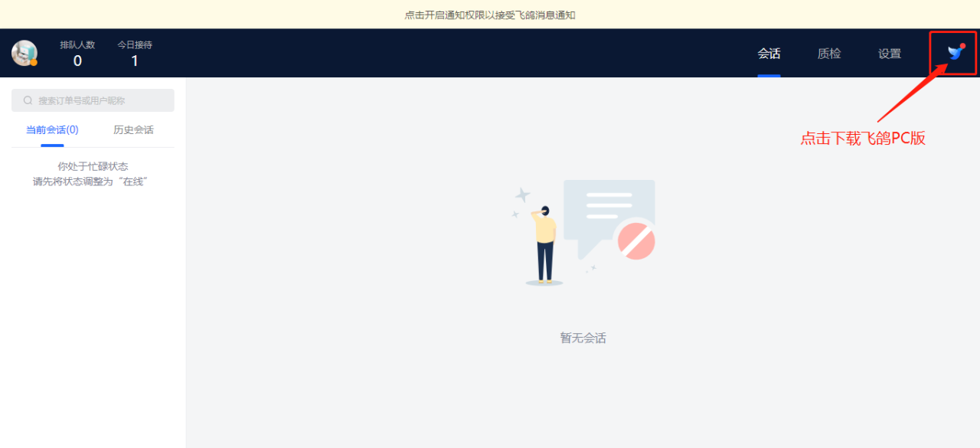Viewport: 980px width, 448px height.
Task: Click the magnifier icon inside the search box
Action: pos(28,100)
